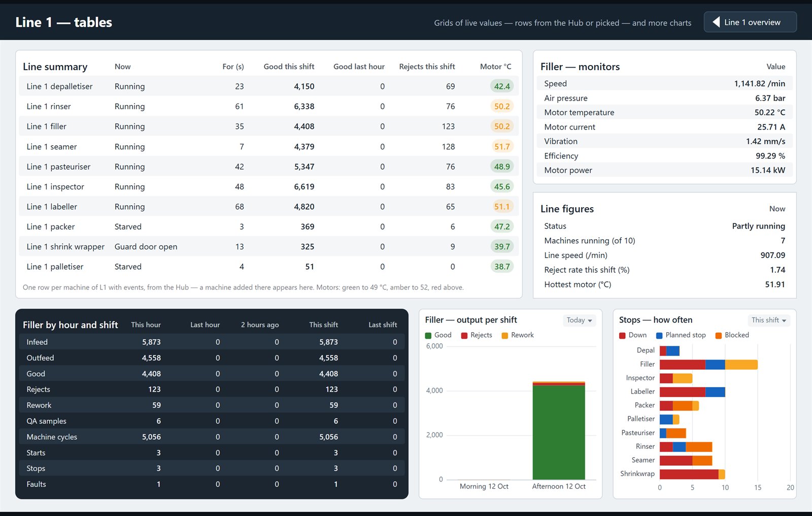The width and height of the screenshot is (812, 516).
Task: Click the Reject rate this shift label
Action: [x=587, y=270]
